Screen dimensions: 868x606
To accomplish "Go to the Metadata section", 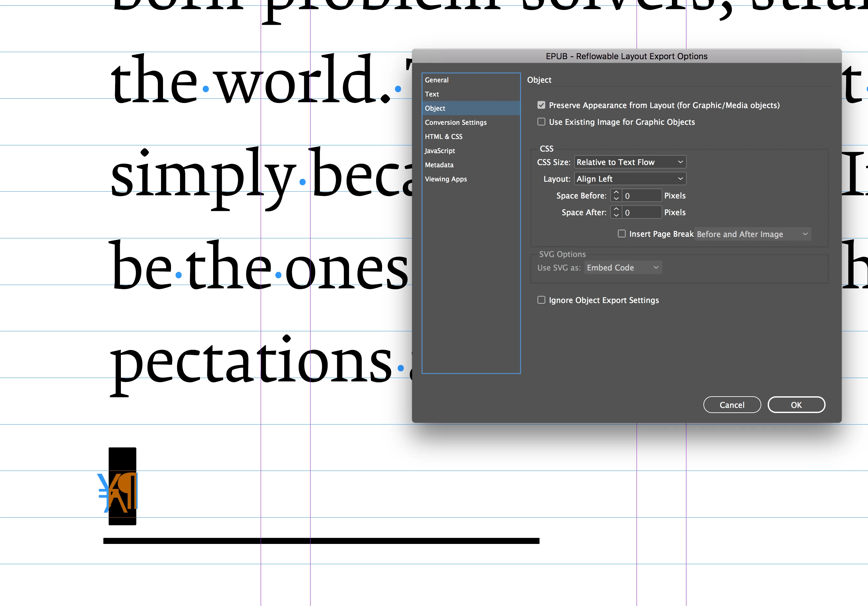I will pyautogui.click(x=439, y=165).
